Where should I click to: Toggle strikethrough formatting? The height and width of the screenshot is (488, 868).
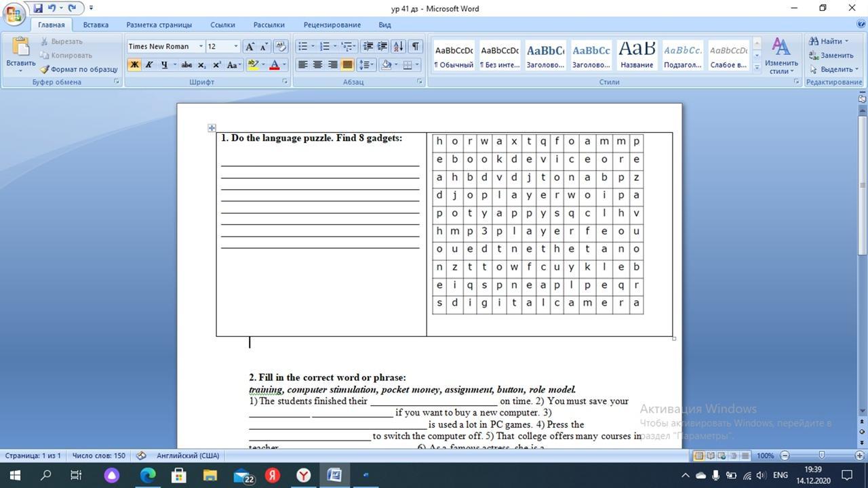tap(186, 65)
